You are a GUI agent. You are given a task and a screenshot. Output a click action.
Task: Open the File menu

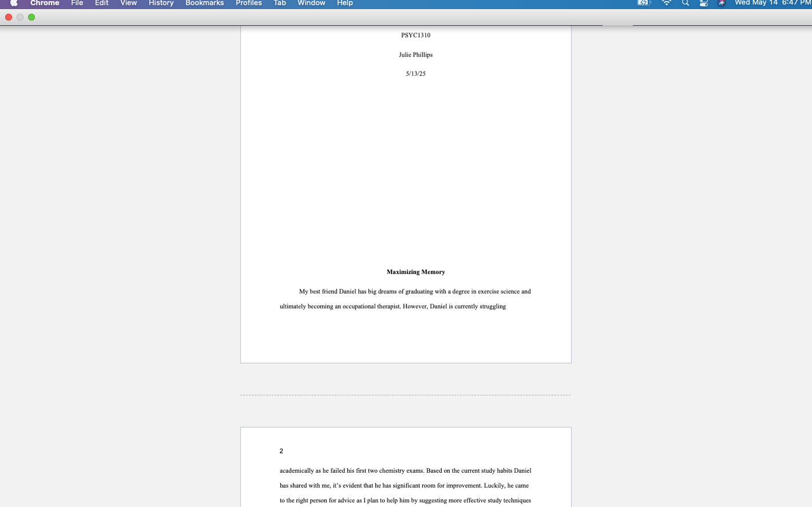77,3
